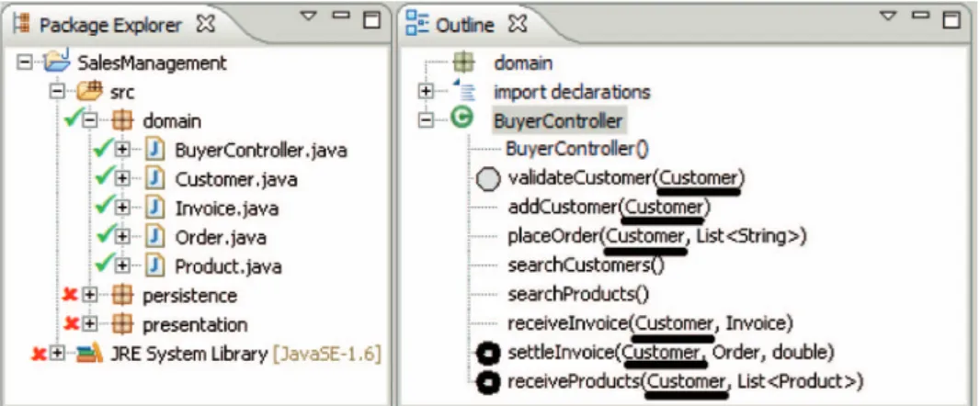
Task: Maximize the Package Explorer view
Action: (x=372, y=19)
